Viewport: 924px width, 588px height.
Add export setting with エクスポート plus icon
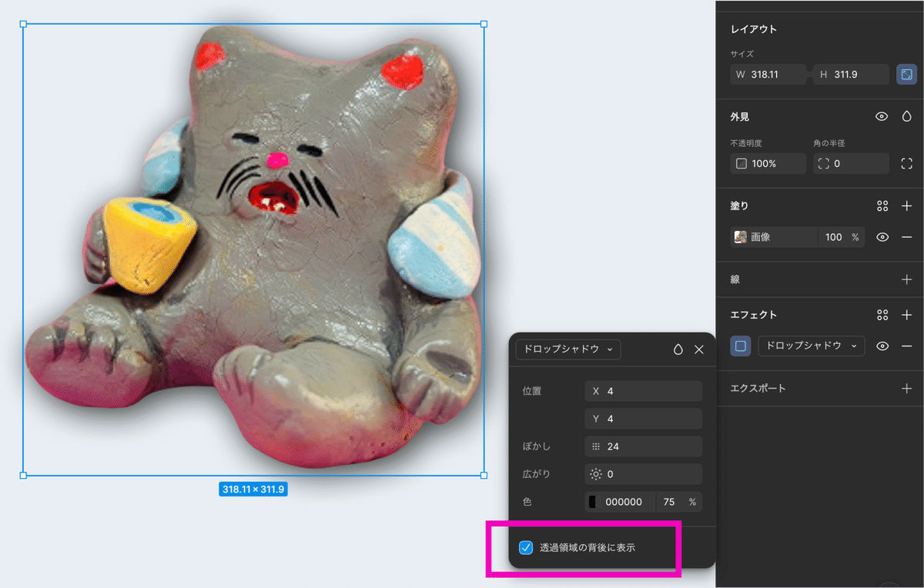[906, 389]
